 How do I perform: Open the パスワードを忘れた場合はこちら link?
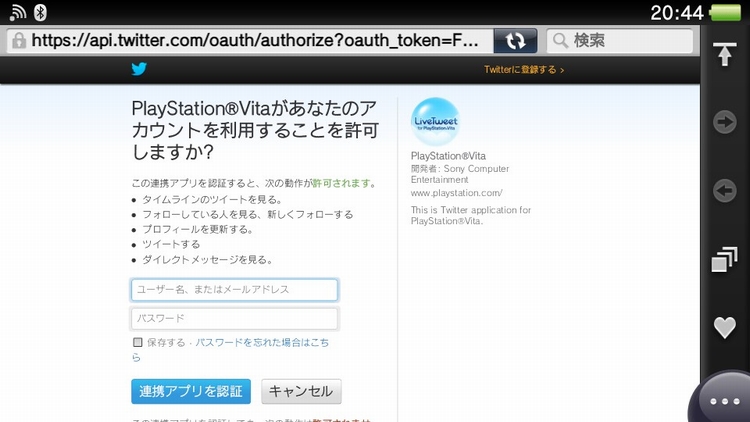coord(262,343)
